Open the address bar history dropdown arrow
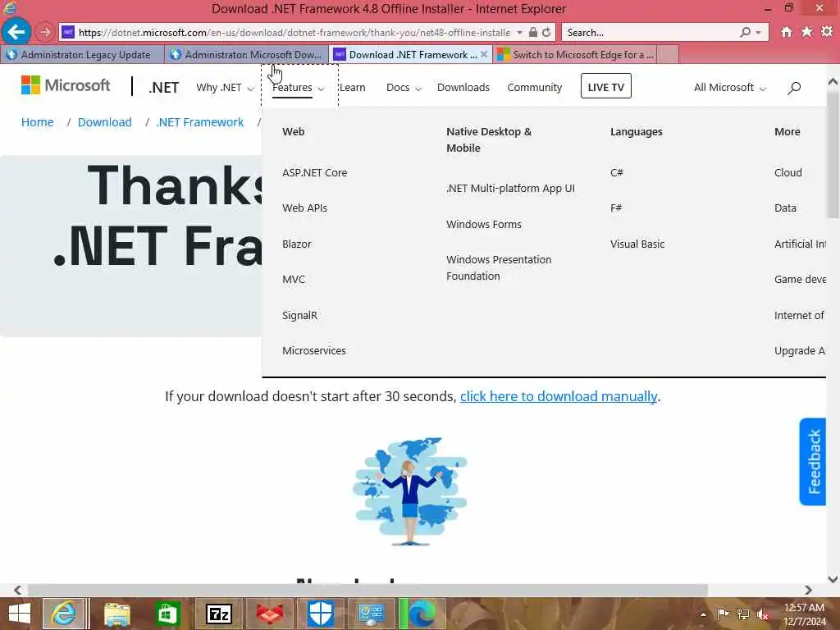This screenshot has height=630, width=840. tap(519, 33)
